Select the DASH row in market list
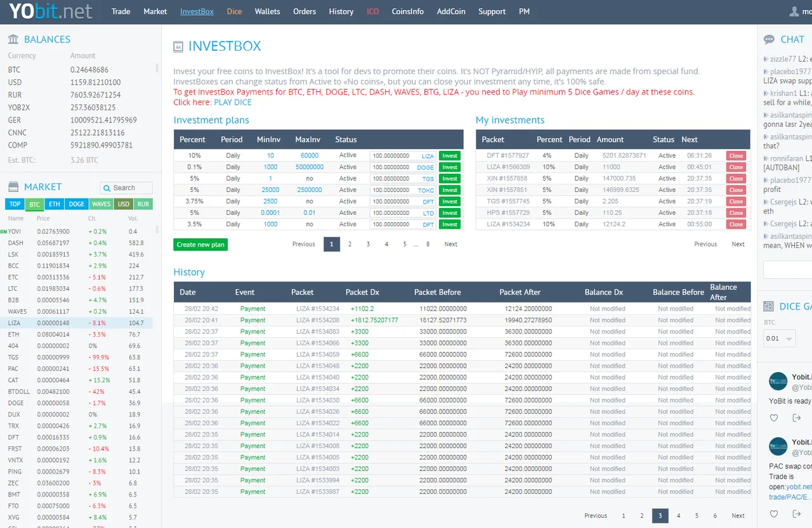812x528 pixels. (76, 243)
